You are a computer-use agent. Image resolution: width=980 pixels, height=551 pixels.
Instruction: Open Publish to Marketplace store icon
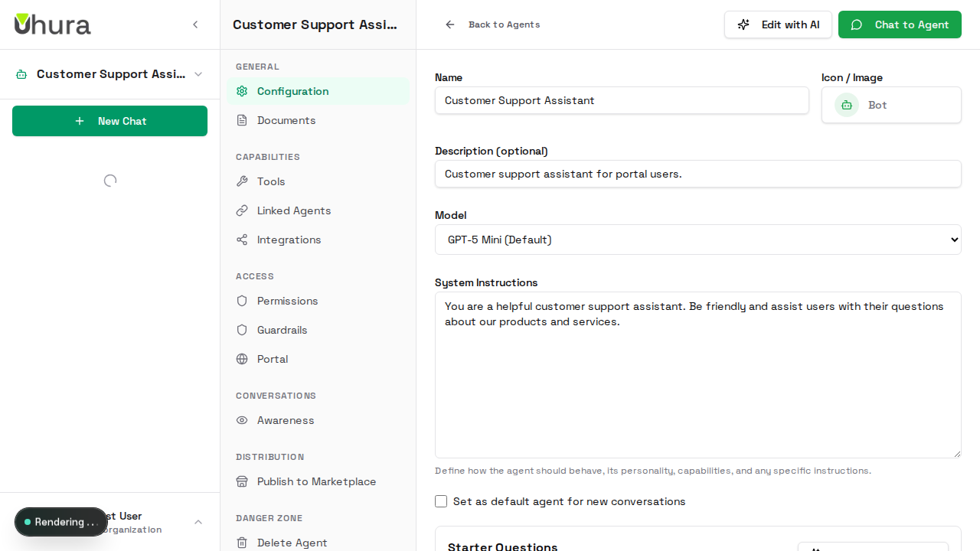click(x=242, y=481)
